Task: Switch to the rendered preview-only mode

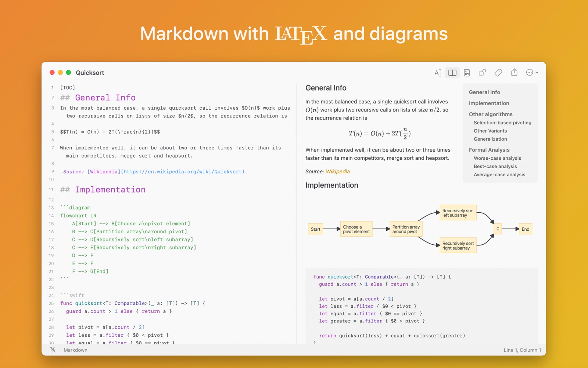Action: pos(467,73)
